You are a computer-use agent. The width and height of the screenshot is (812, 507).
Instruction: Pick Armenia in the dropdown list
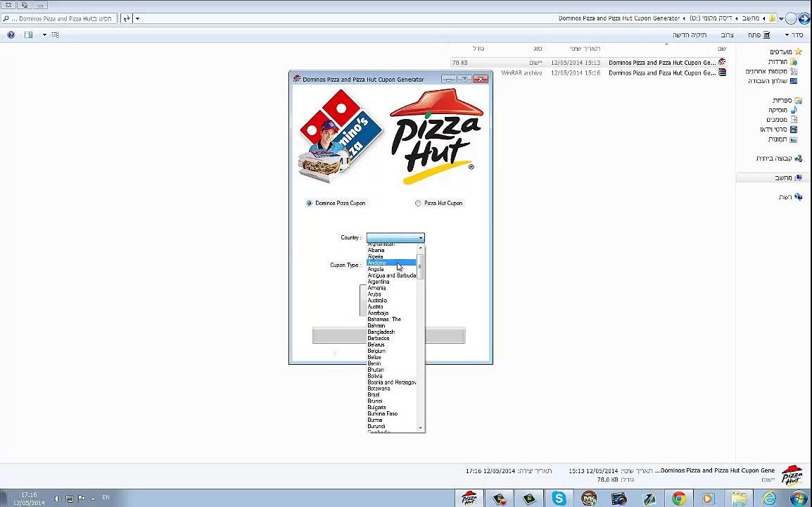click(391, 288)
